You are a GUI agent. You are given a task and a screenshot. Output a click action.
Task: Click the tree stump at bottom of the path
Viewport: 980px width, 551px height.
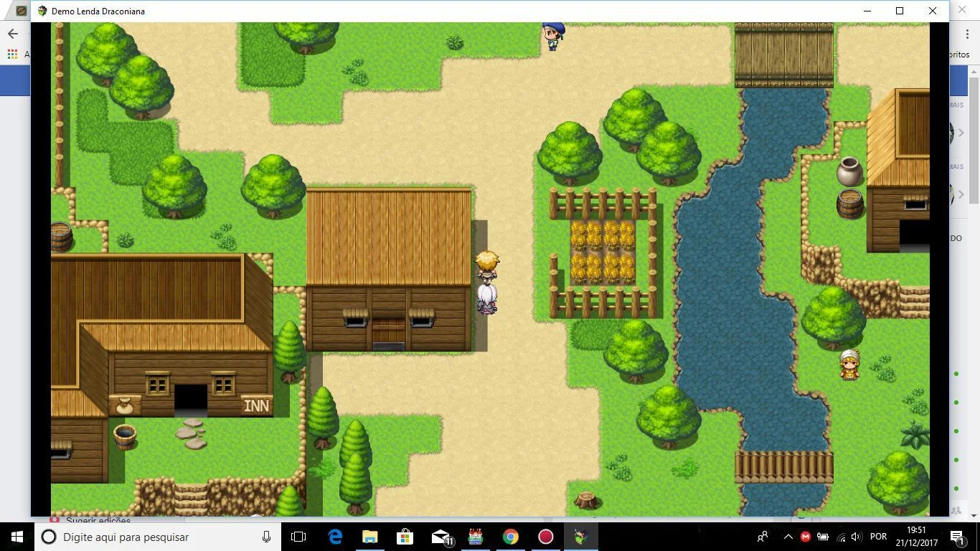coord(587,499)
